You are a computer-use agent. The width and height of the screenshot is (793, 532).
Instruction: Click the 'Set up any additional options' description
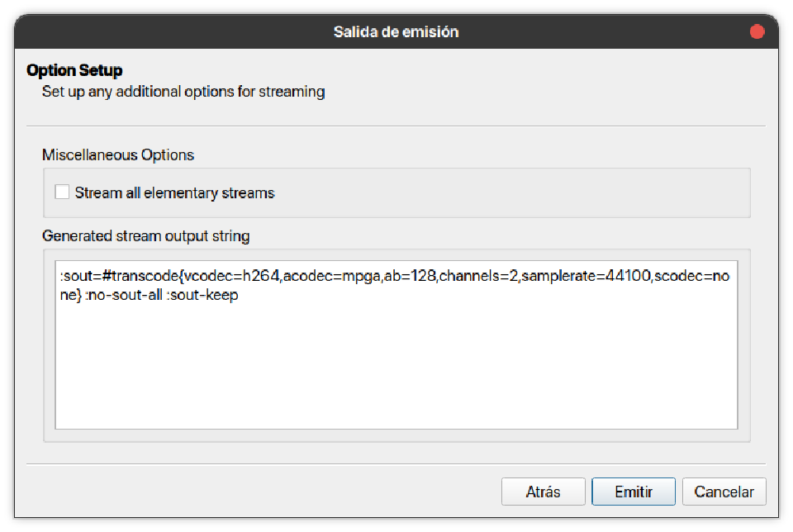tap(183, 92)
